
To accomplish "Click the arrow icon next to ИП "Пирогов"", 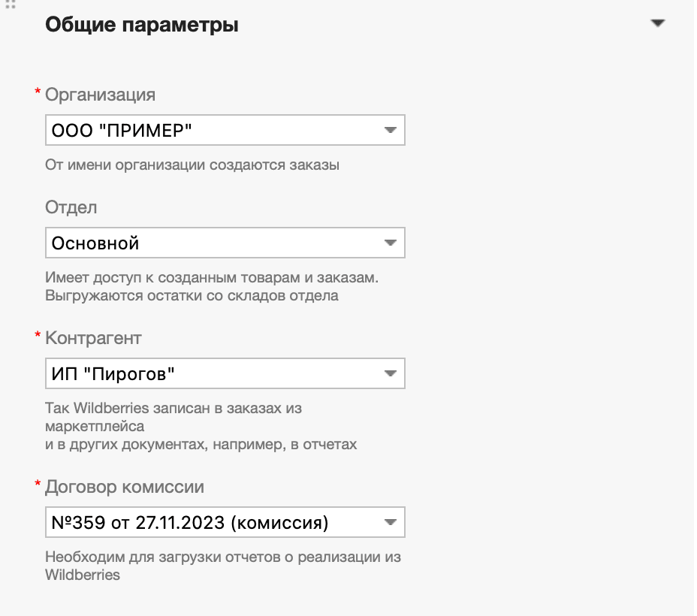I will pos(391,373).
